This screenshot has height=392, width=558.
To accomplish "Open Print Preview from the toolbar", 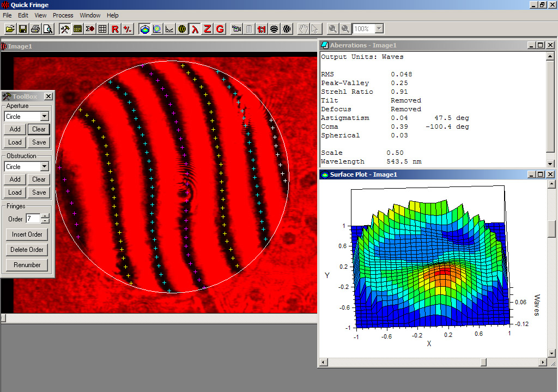I will point(48,29).
